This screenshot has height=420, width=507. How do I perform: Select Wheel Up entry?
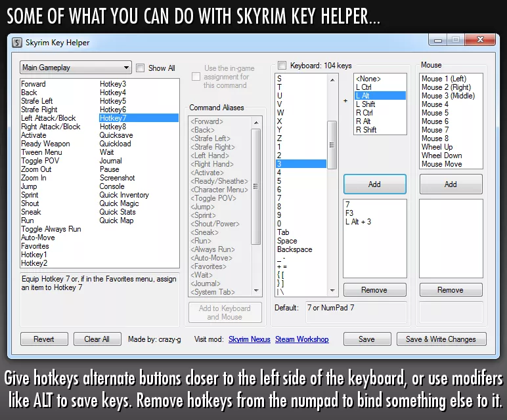click(437, 147)
